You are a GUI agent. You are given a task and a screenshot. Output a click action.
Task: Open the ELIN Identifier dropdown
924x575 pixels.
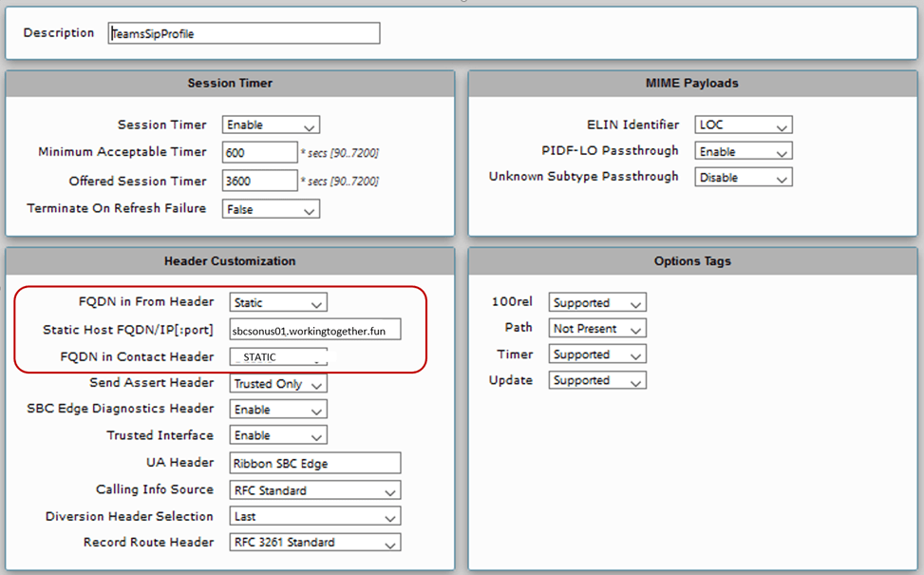click(743, 125)
